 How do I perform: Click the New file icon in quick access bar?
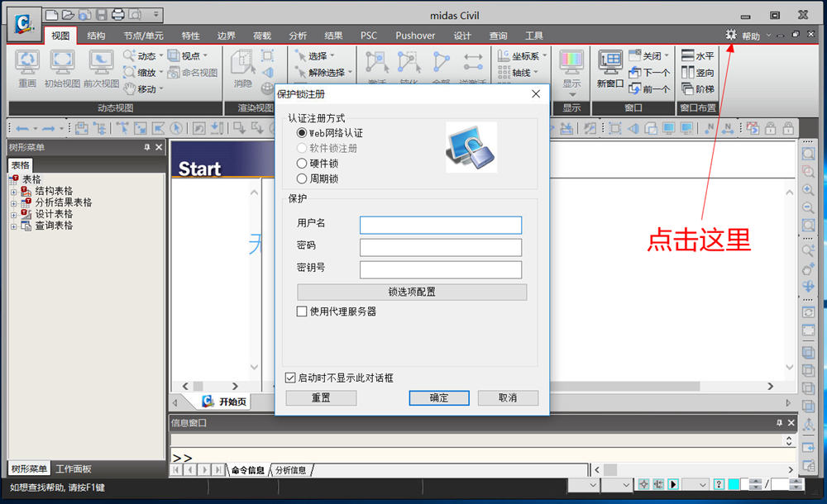click(51, 15)
